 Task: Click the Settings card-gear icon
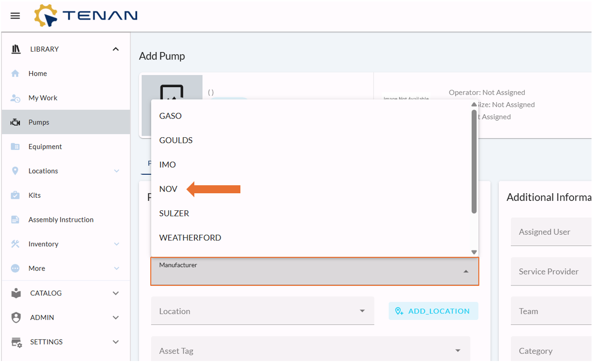tap(16, 342)
